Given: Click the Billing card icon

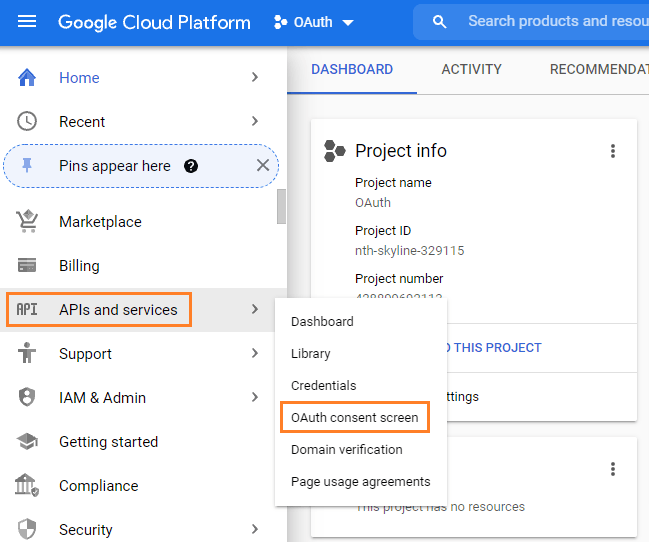Looking at the screenshot, I should [27, 265].
